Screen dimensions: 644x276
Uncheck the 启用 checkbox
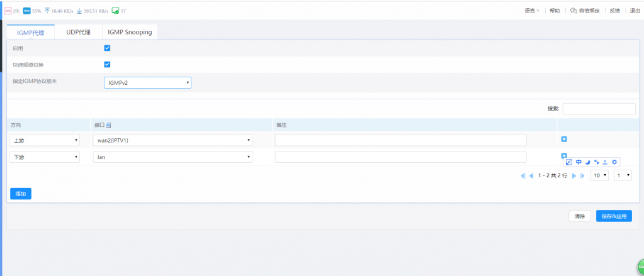tap(107, 48)
